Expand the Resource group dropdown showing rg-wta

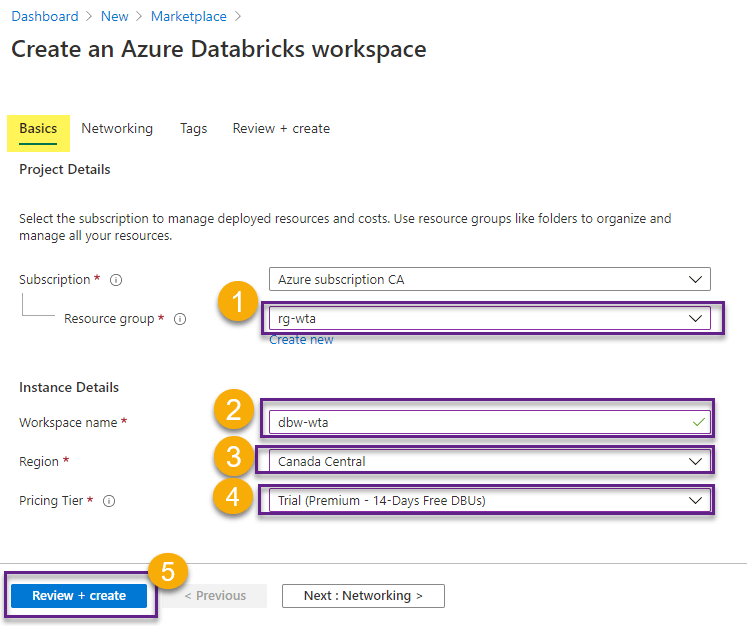pyautogui.click(x=489, y=318)
